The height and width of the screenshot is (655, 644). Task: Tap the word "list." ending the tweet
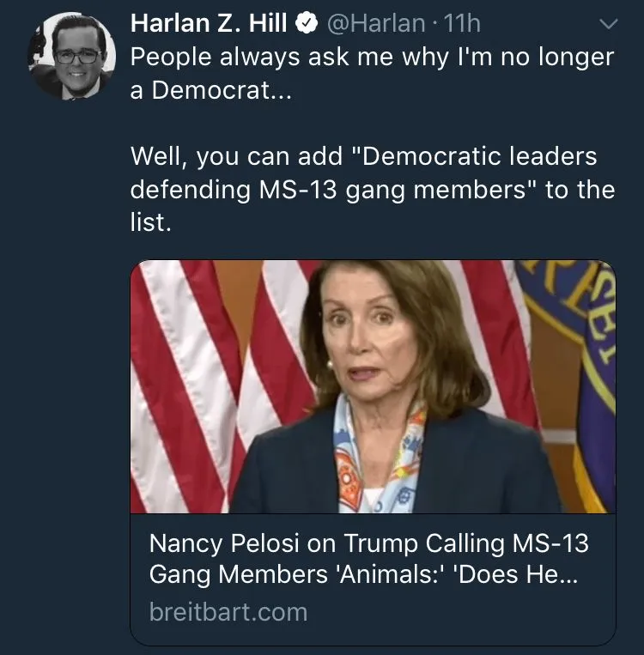(x=154, y=222)
